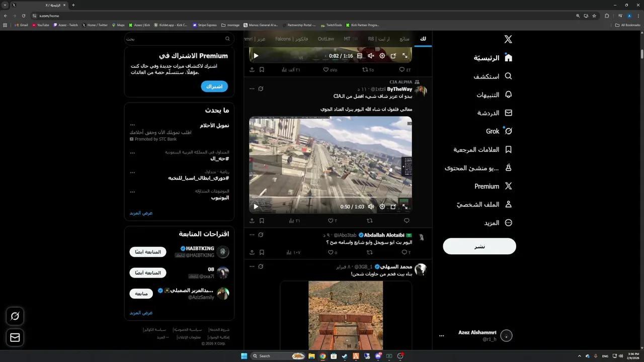The image size is (644, 362).
Task: Open the Home item in the X sidebar
Action: tap(493, 58)
